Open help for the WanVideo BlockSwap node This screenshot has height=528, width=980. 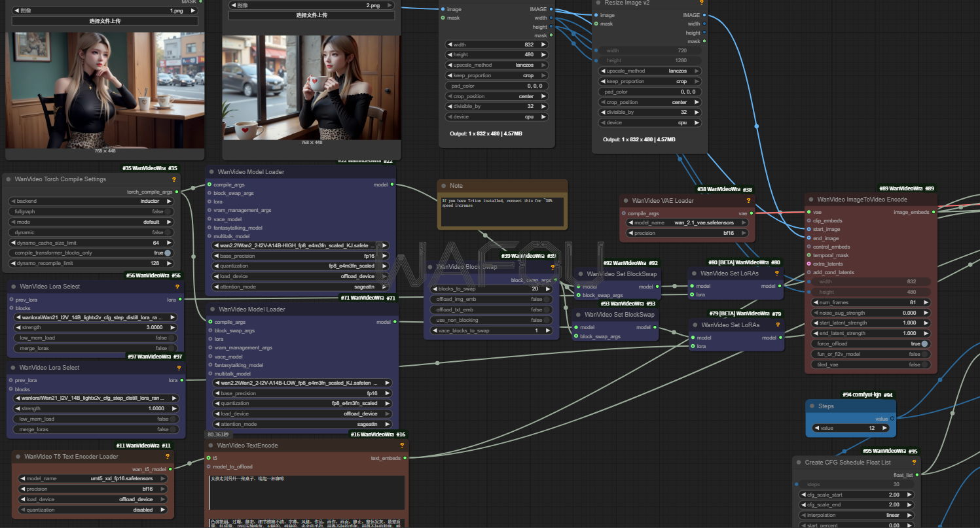(553, 267)
